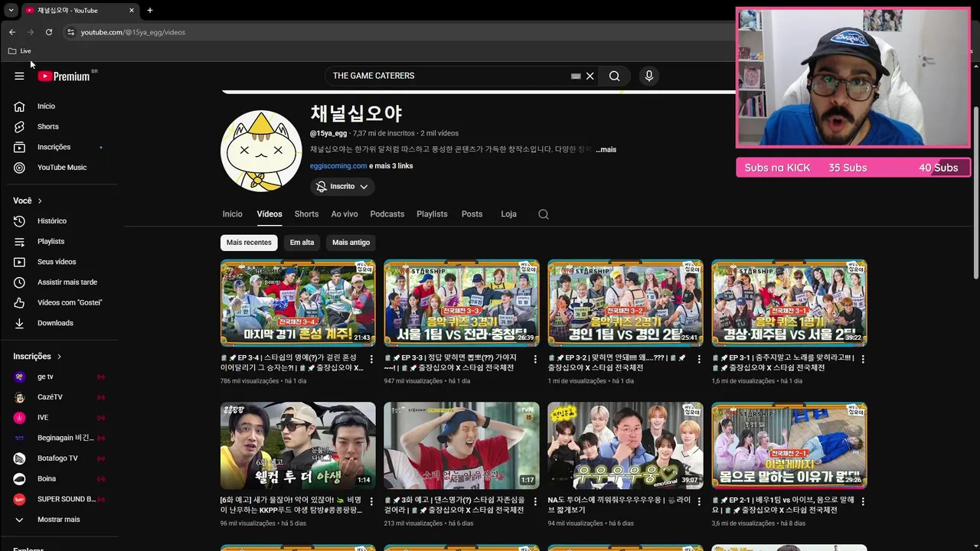The height and width of the screenshot is (551, 980).
Task: Expand channel description with ...mais
Action: pos(606,149)
